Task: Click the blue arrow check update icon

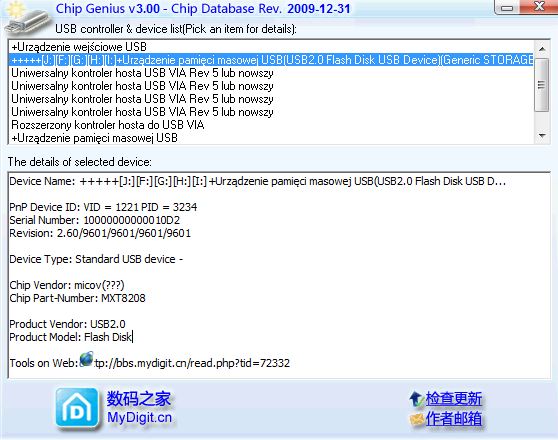Action: (x=416, y=399)
